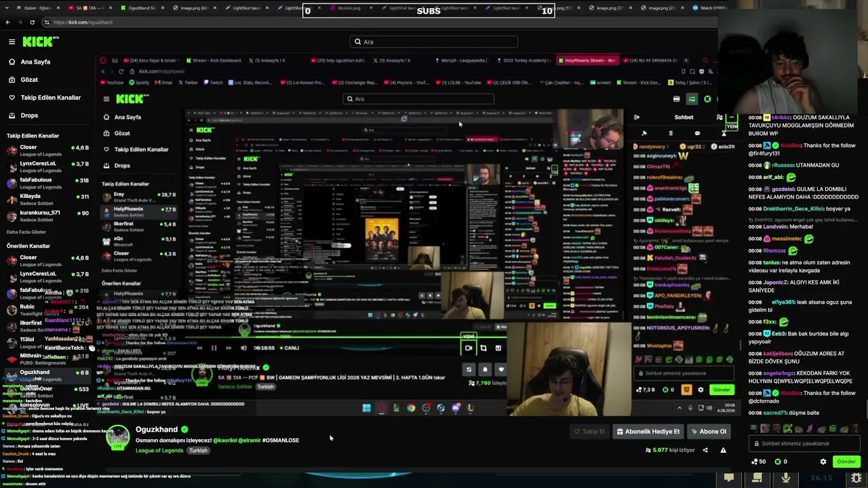Click the Windows Start icon in the nested taskbar
The height and width of the screenshot is (488, 868).
pyautogui.click(x=366, y=408)
